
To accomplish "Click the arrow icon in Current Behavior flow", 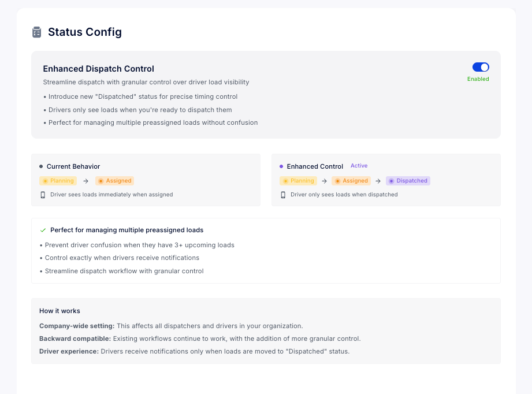I will (x=85, y=181).
